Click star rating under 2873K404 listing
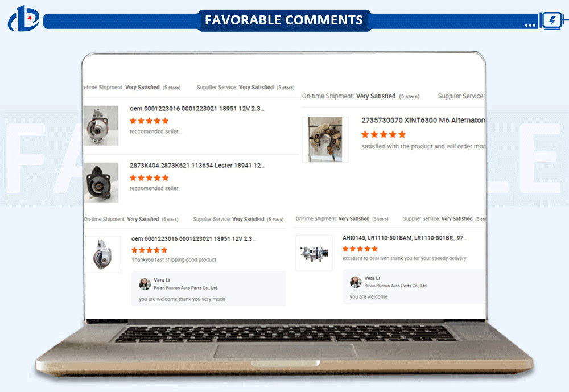 tap(149, 178)
